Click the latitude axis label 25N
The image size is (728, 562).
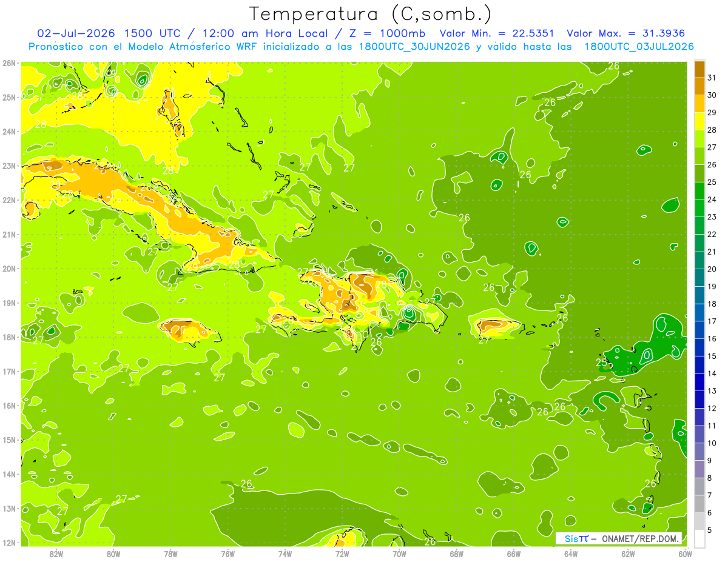click(x=9, y=97)
